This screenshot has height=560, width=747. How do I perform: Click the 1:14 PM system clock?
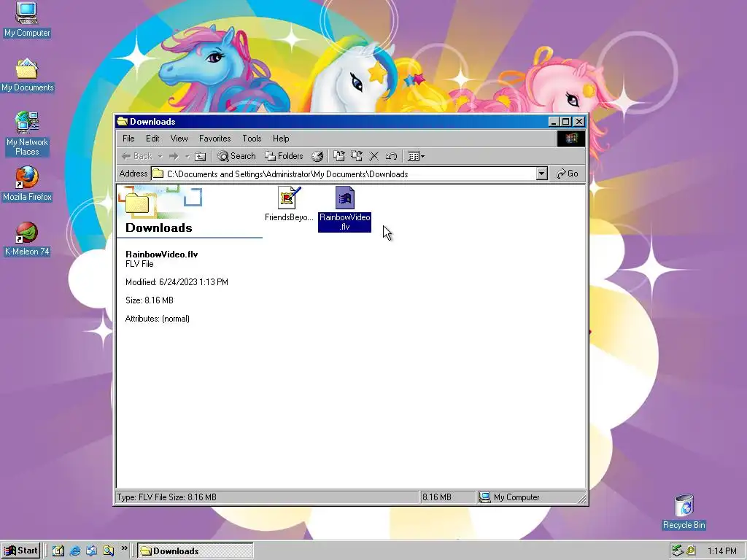point(721,551)
